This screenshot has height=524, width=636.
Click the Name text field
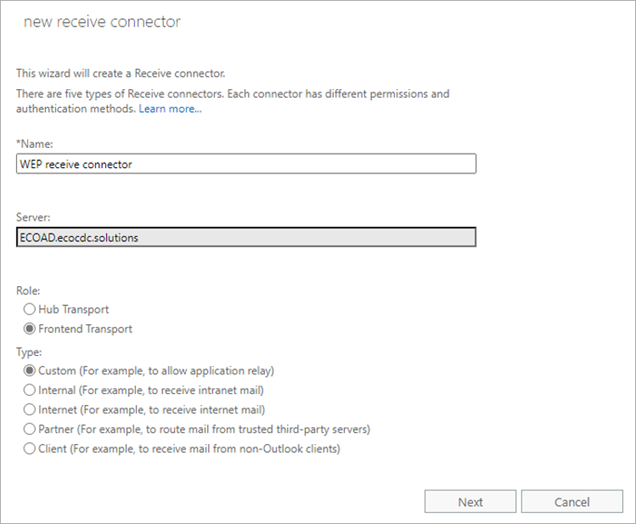pos(246,164)
